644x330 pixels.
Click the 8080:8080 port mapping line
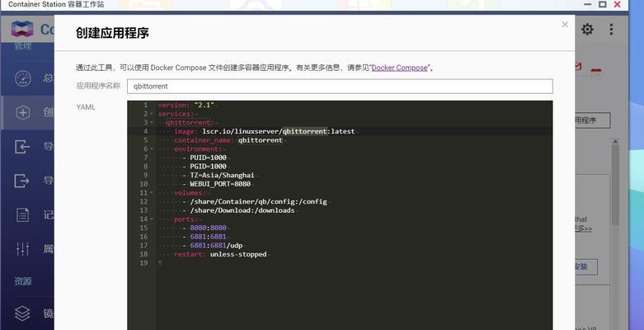(x=204, y=228)
